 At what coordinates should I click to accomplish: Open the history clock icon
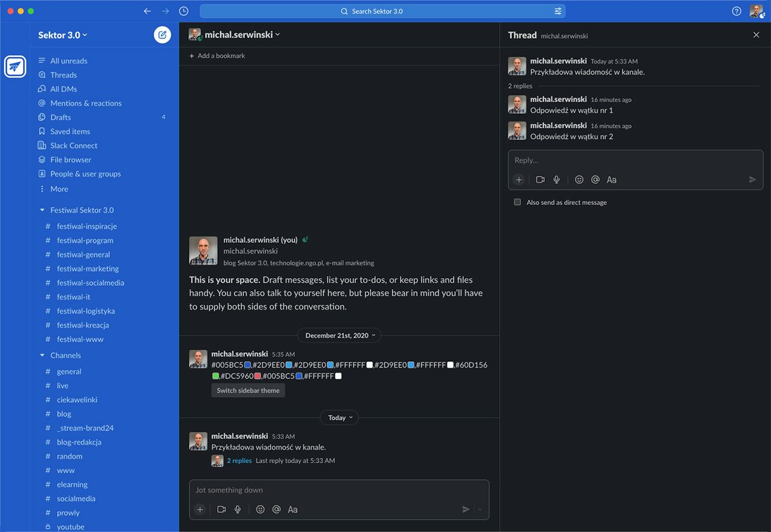tap(184, 11)
